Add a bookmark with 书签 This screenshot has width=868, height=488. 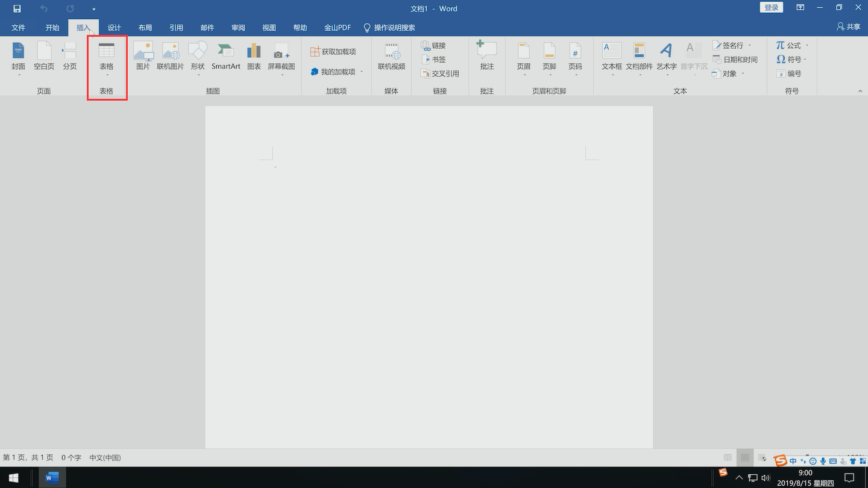click(433, 60)
